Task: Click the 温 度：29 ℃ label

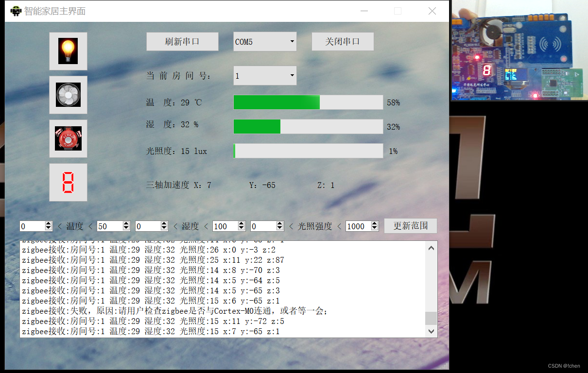Action: pyautogui.click(x=174, y=102)
